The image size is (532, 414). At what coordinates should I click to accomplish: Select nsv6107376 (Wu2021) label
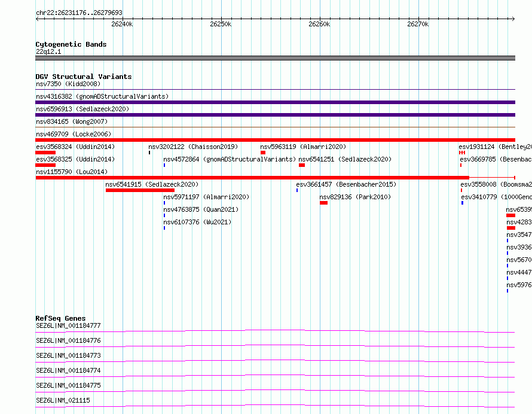pos(197,222)
